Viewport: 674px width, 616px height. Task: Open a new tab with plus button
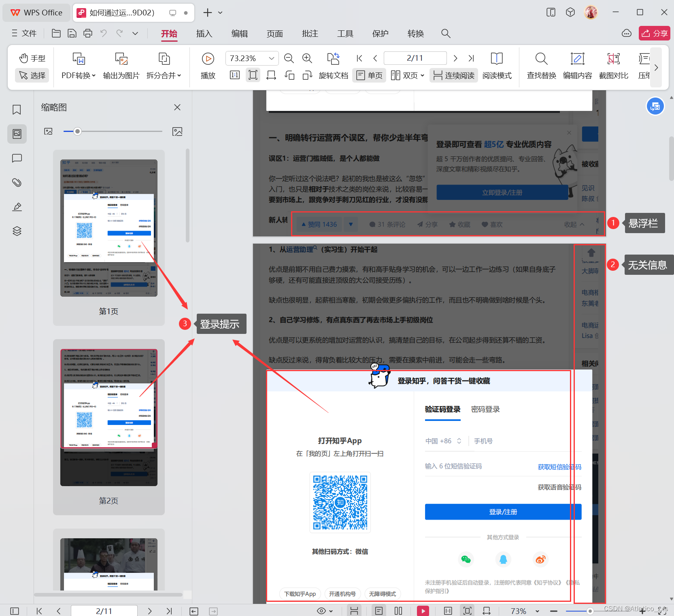208,13
